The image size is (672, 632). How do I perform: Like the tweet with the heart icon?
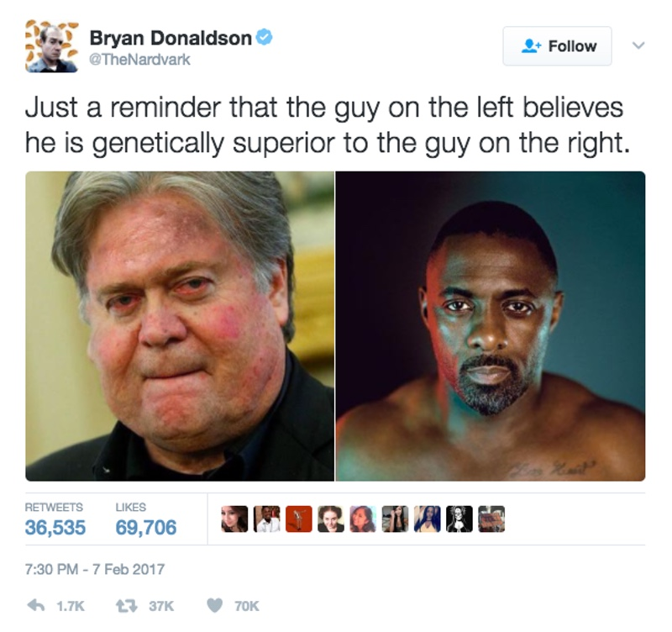(214, 606)
